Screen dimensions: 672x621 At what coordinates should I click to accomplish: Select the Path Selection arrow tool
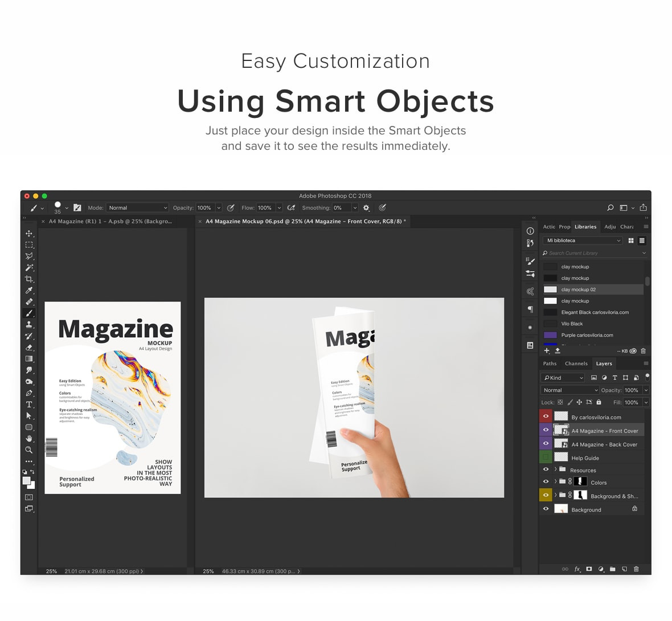click(29, 415)
